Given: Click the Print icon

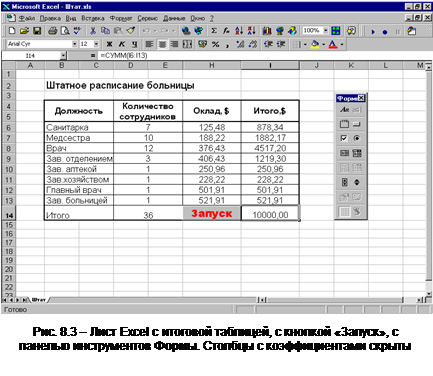Looking at the screenshot, I should (53, 31).
